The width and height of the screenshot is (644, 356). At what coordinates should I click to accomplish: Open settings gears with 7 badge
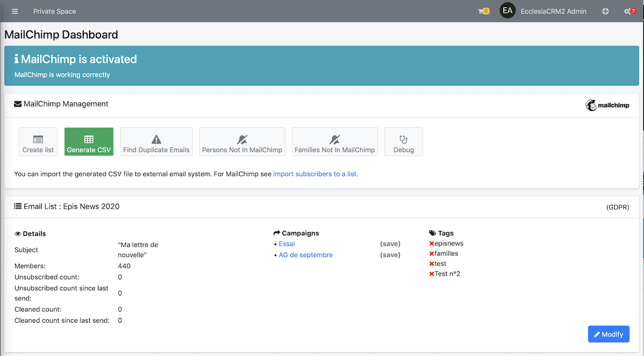tap(630, 11)
